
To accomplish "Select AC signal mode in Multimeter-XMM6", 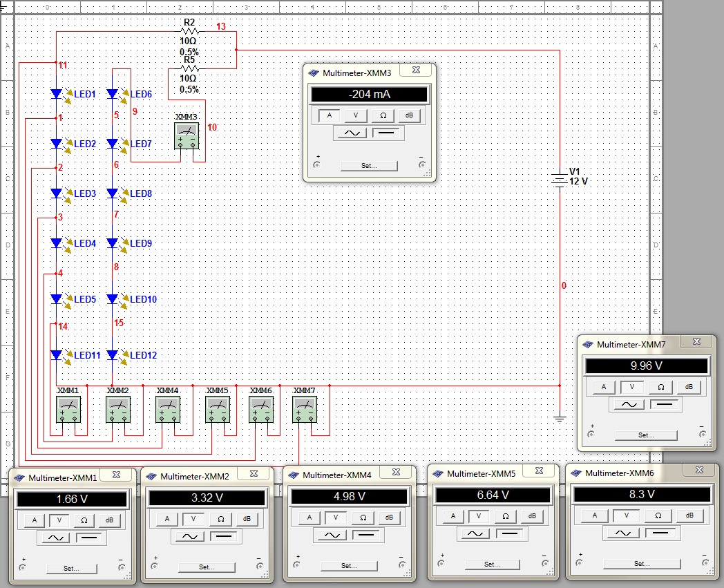I will (623, 533).
